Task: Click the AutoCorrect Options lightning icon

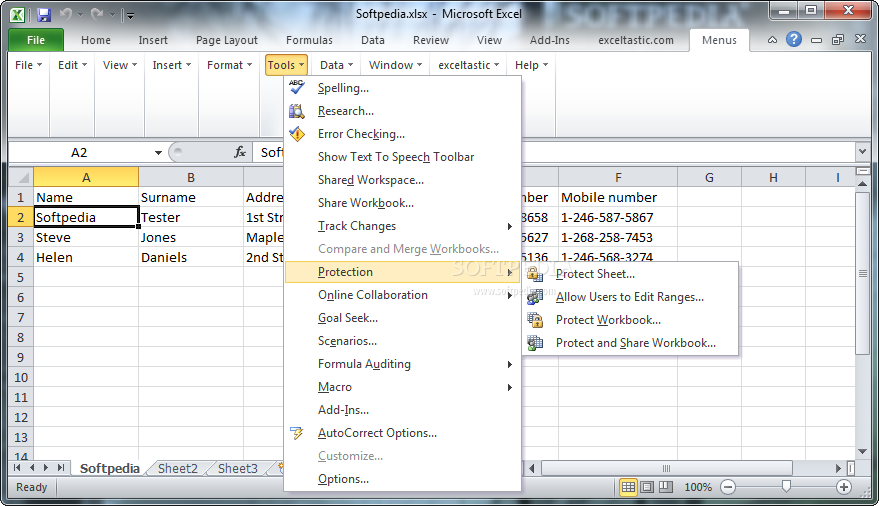Action: point(297,433)
